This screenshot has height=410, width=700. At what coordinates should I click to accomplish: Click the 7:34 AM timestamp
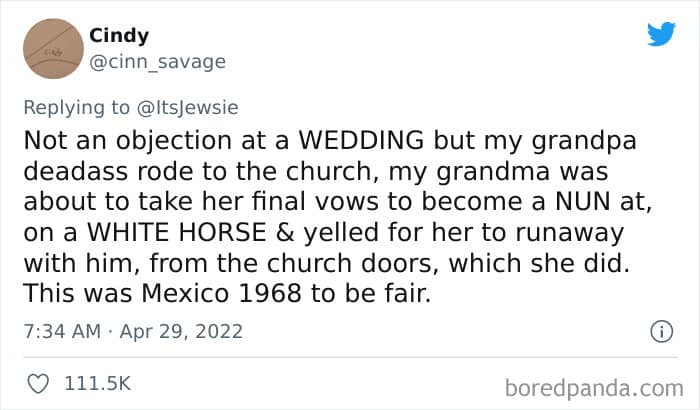[x=60, y=331]
